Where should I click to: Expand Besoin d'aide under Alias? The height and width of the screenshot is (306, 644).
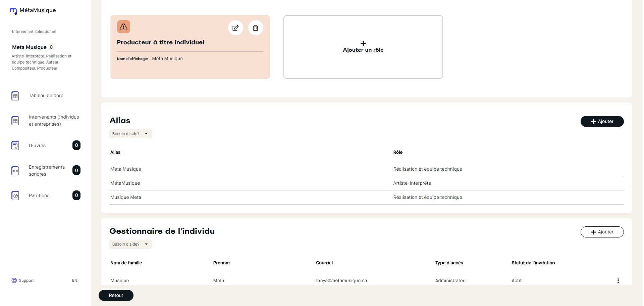[x=130, y=134]
